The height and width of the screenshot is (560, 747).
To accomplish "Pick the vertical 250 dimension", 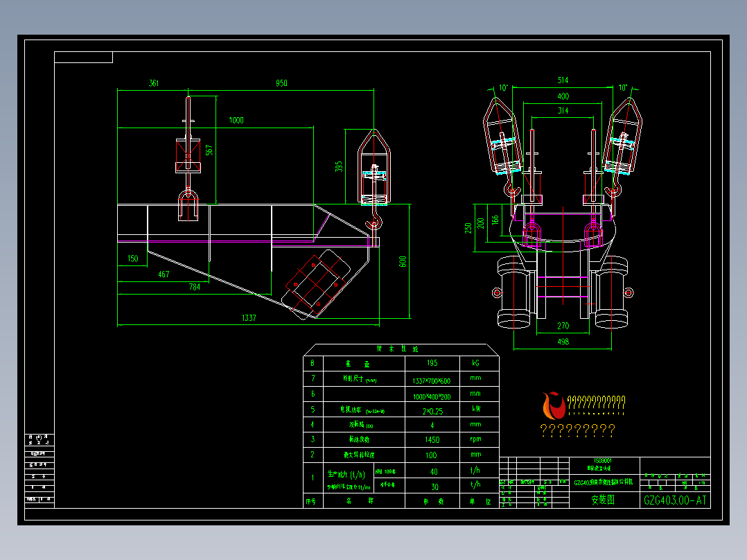I will click(x=468, y=228).
